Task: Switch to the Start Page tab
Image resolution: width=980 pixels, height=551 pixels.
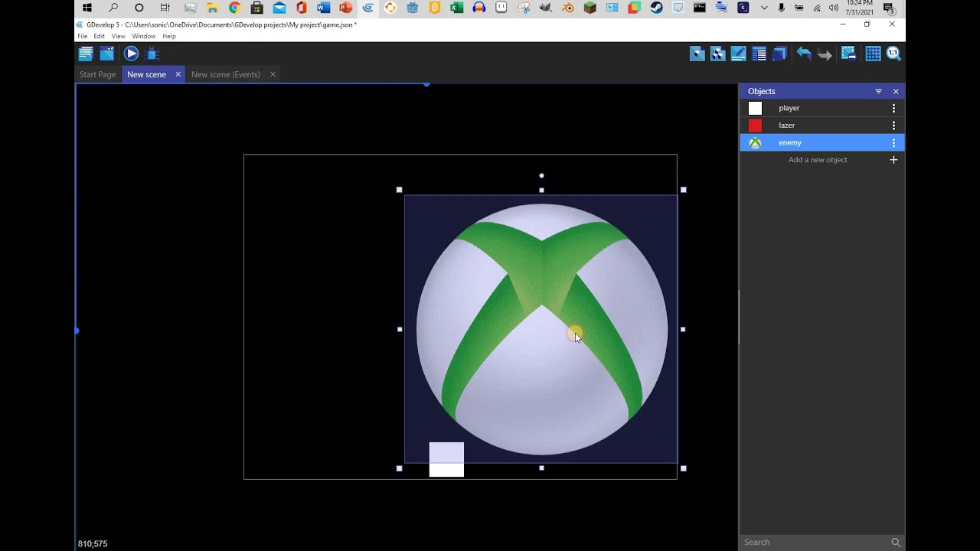Action: (97, 74)
